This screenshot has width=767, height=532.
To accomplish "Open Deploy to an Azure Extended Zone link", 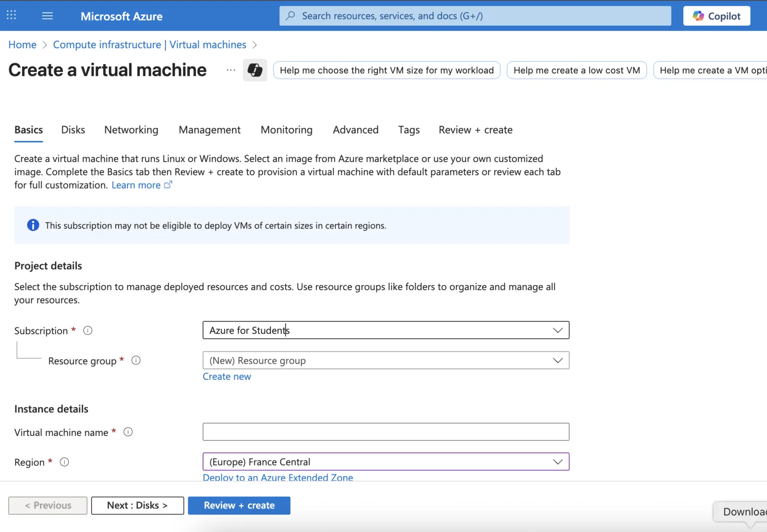I will 278,477.
